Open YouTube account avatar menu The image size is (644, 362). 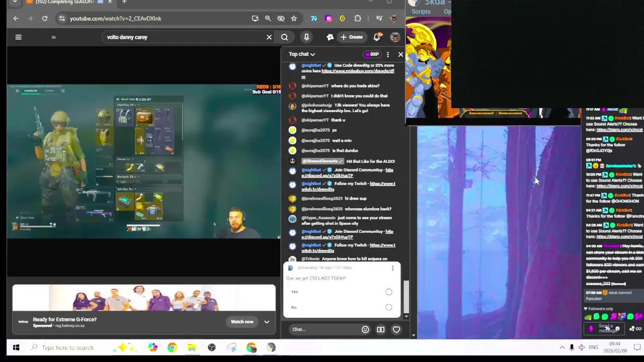(x=395, y=37)
